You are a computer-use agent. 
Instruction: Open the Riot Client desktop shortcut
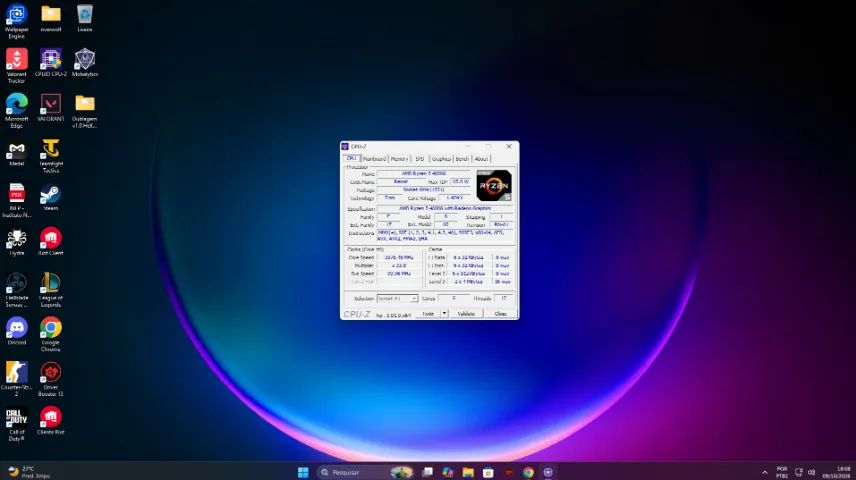pos(51,242)
